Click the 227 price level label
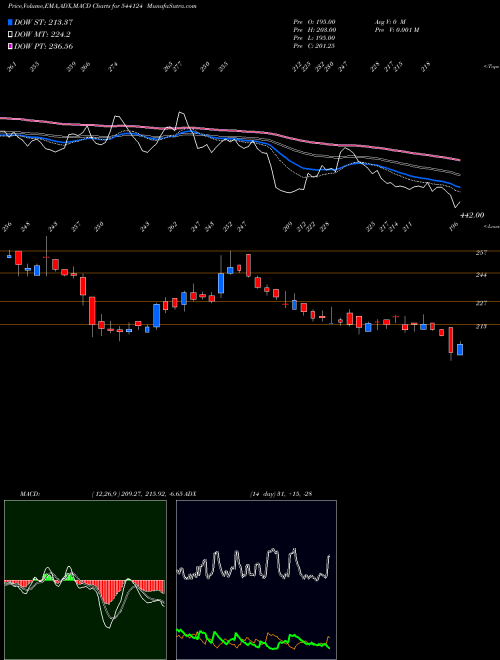500x660 pixels. click(x=481, y=303)
